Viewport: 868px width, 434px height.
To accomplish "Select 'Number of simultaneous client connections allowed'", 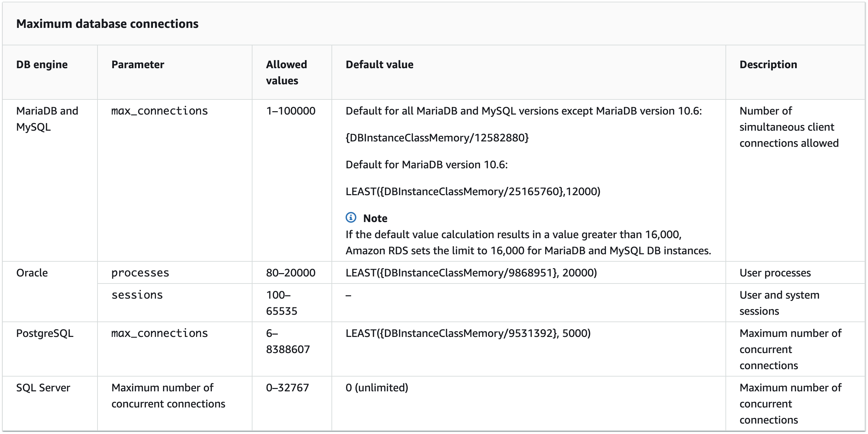I will pos(789,127).
